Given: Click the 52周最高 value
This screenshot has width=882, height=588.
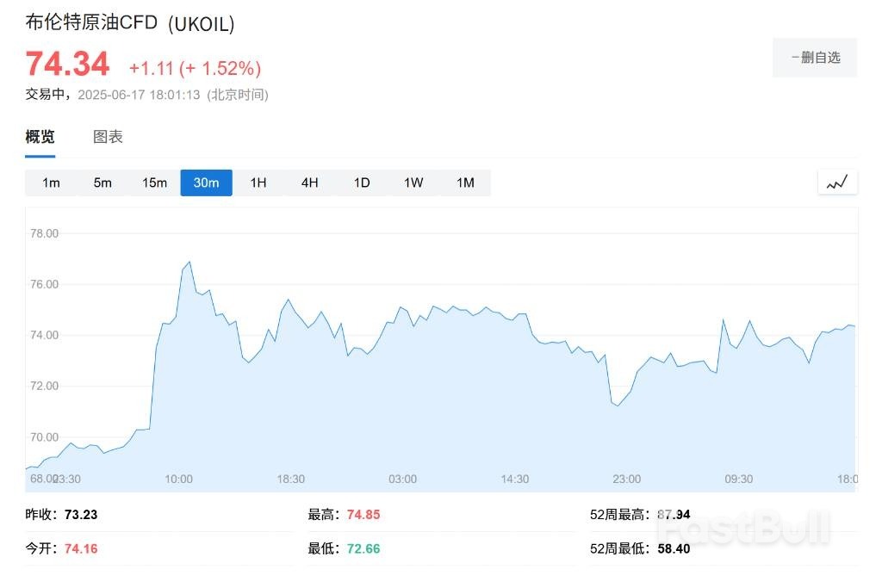Looking at the screenshot, I should [x=674, y=515].
